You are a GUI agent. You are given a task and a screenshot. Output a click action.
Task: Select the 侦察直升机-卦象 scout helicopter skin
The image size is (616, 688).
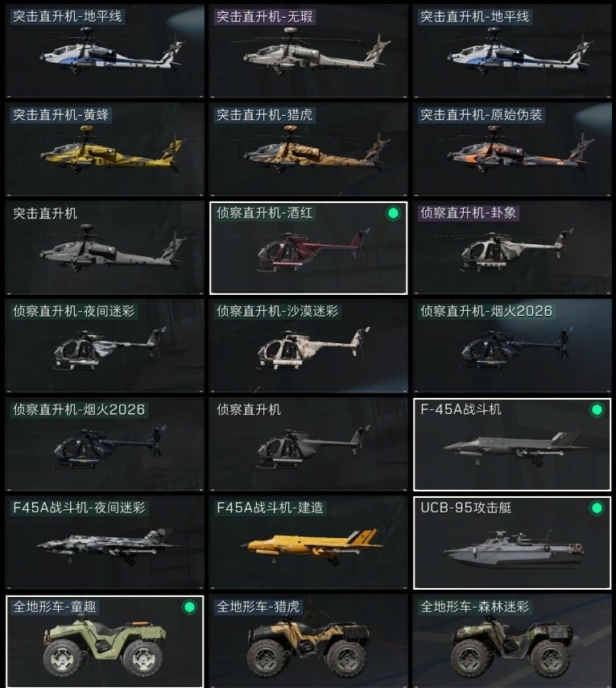point(512,247)
